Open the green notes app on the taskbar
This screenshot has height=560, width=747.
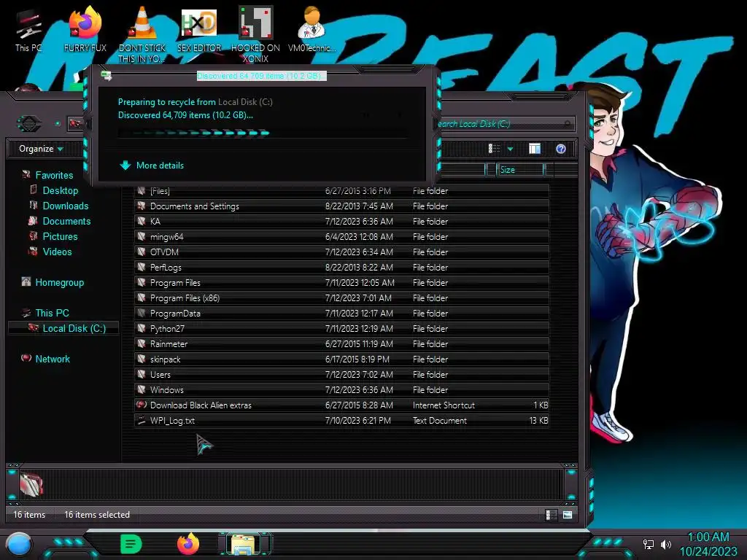131,544
